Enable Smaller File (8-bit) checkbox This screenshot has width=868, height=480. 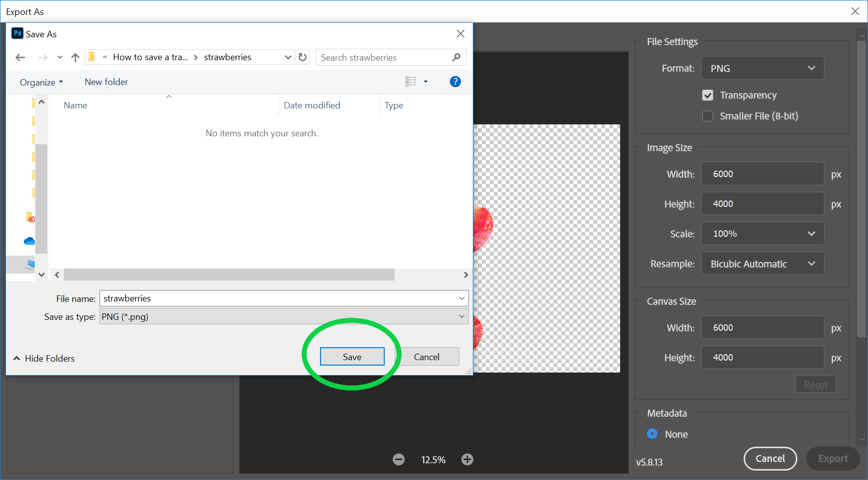(x=708, y=116)
